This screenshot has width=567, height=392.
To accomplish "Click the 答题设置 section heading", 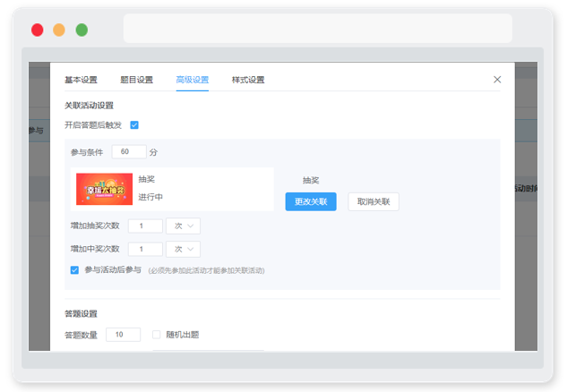I will 81,313.
